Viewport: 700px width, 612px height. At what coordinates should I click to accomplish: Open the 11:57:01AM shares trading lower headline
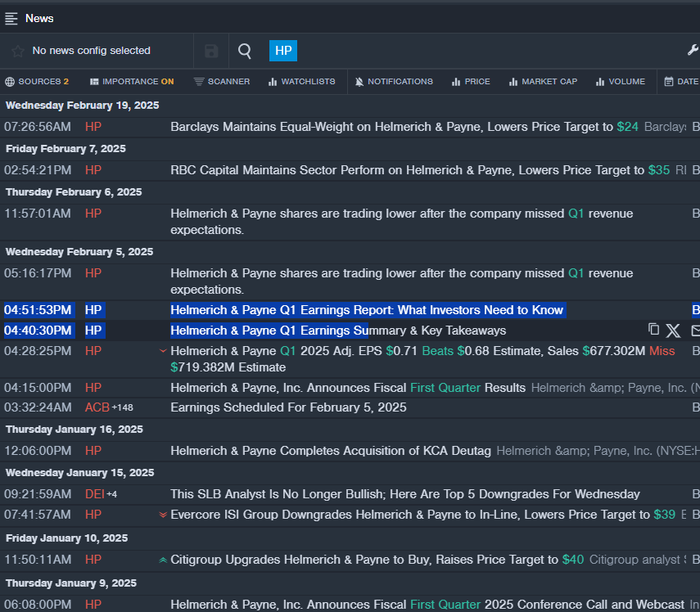(402, 222)
